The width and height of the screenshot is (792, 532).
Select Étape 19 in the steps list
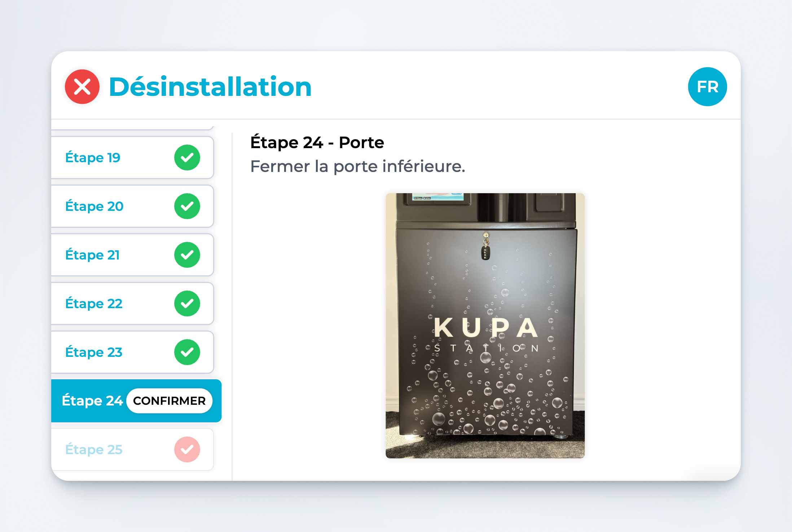click(x=93, y=158)
